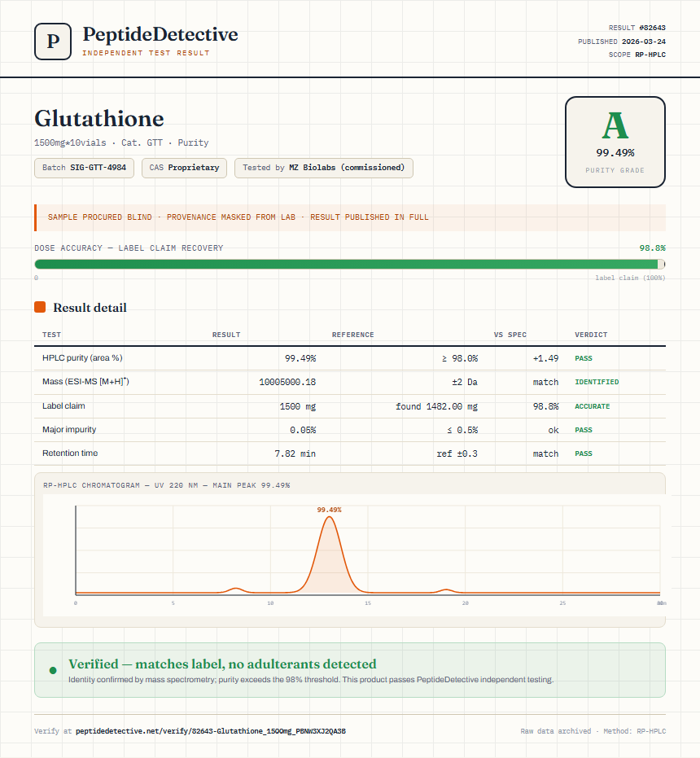Click the +1.49 vs spec value
The height and width of the screenshot is (758, 700).
[x=545, y=358]
